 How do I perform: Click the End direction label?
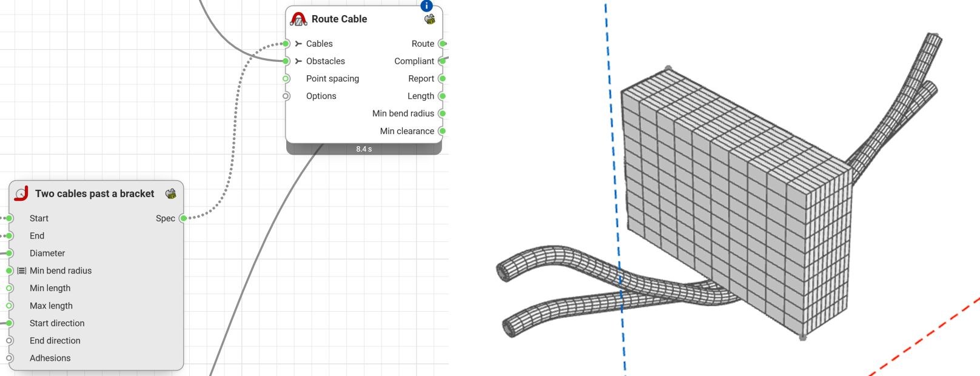55,341
